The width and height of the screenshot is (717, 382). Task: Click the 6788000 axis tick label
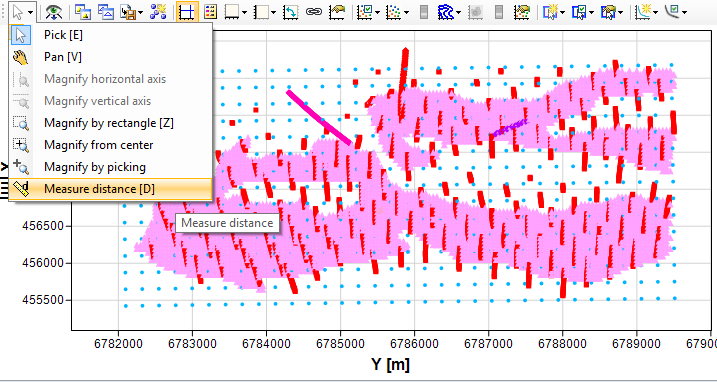coord(562,343)
